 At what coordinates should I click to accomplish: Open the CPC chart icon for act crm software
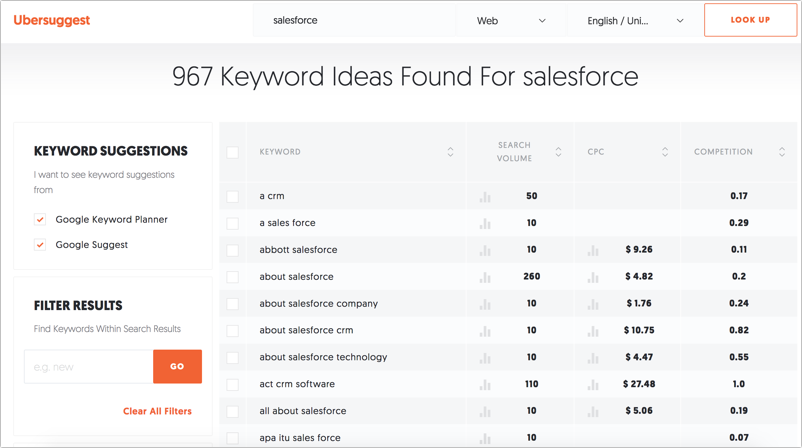(593, 385)
